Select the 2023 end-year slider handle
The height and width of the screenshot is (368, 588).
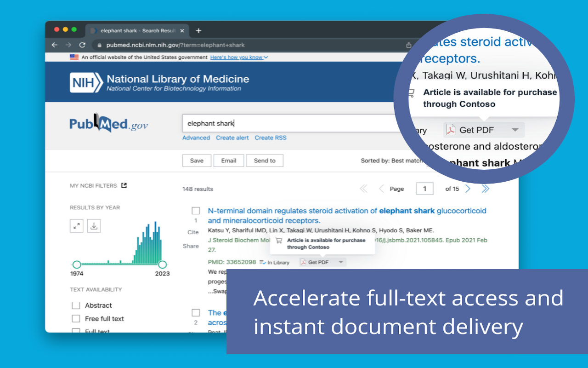(162, 264)
